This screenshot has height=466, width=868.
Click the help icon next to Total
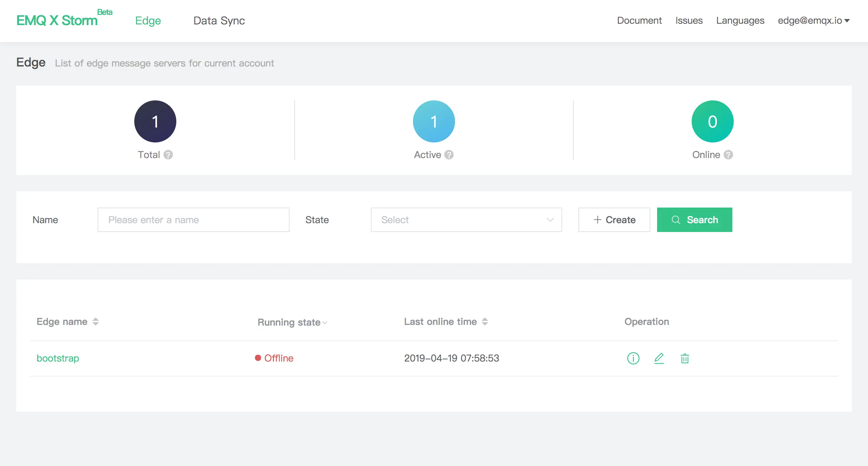click(x=168, y=155)
